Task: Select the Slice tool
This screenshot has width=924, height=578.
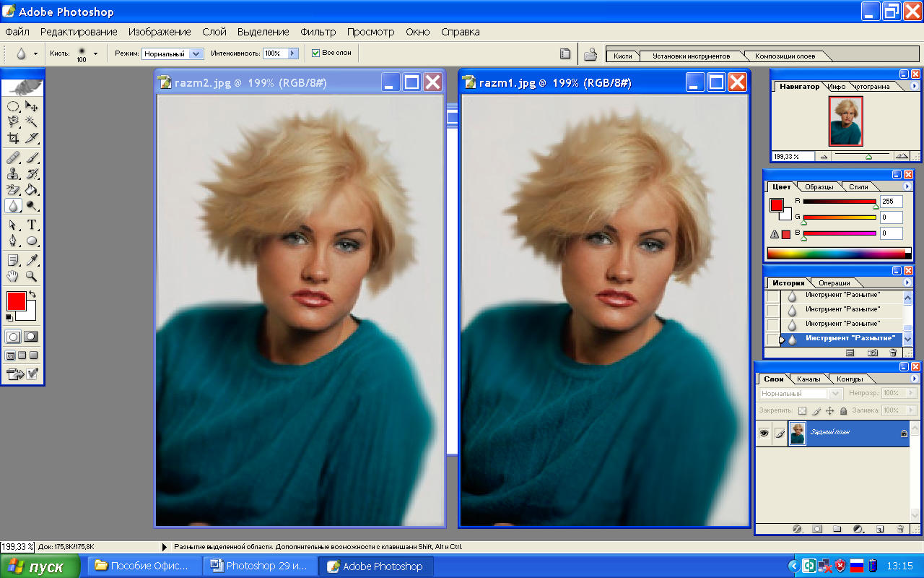Action: point(32,137)
